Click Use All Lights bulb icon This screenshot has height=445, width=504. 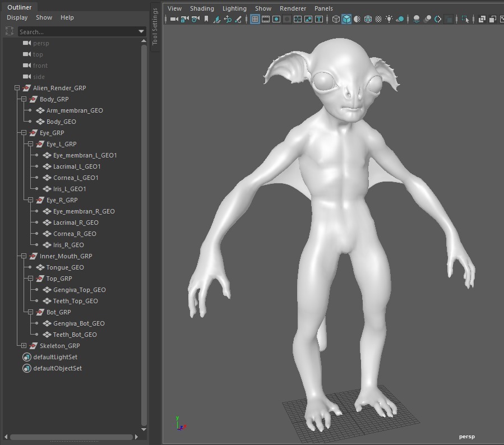click(389, 19)
